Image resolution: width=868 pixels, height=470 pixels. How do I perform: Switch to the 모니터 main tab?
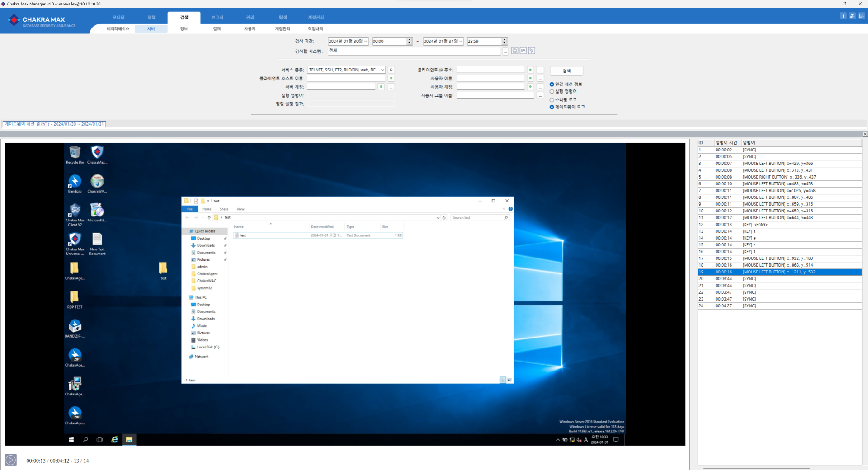click(x=118, y=17)
